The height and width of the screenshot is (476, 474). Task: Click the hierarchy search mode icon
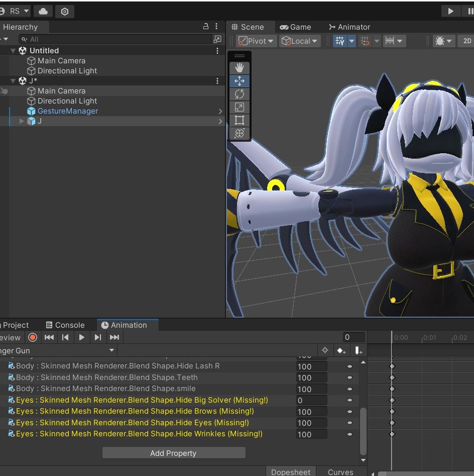pyautogui.click(x=217, y=39)
